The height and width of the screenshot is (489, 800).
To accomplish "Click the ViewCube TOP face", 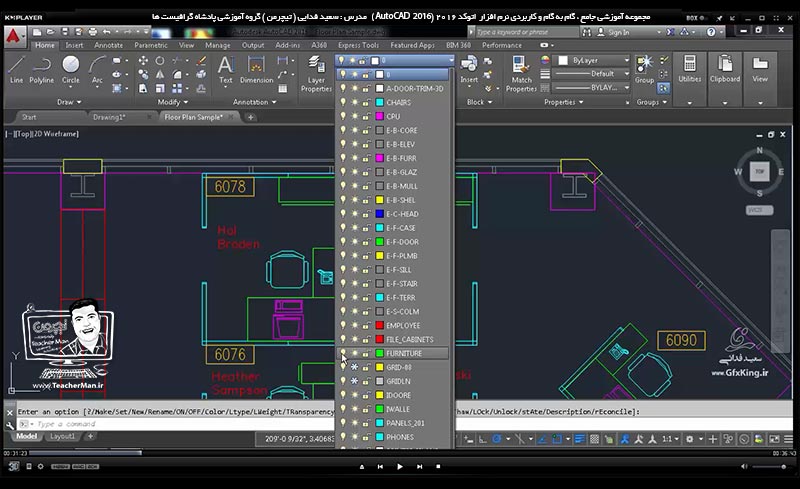I will pos(759,172).
